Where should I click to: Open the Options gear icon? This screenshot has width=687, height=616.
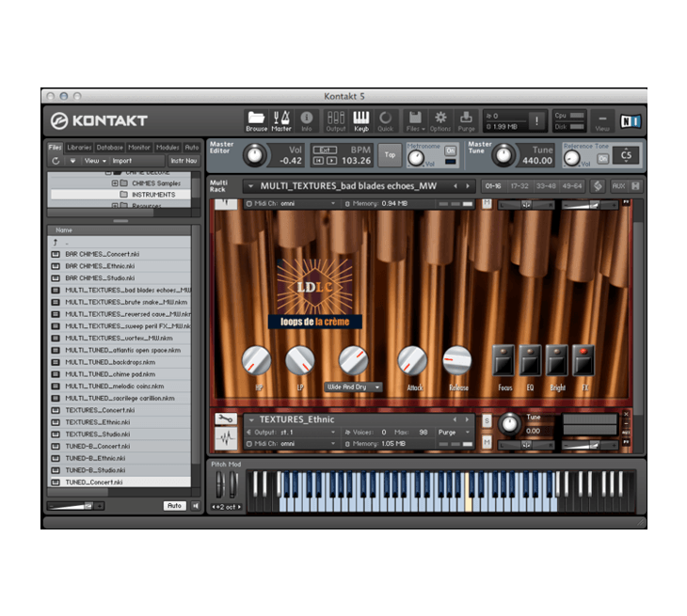(x=440, y=120)
